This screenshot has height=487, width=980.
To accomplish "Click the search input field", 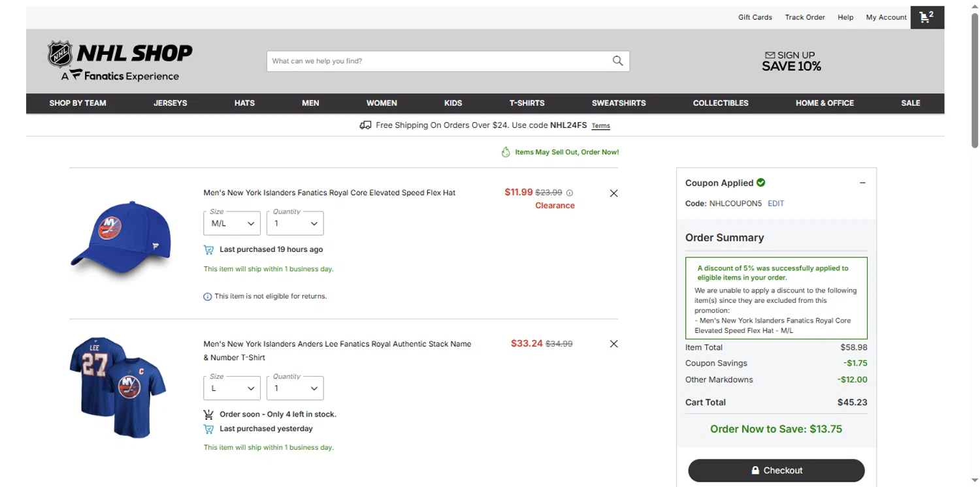I will pyautogui.click(x=438, y=61).
